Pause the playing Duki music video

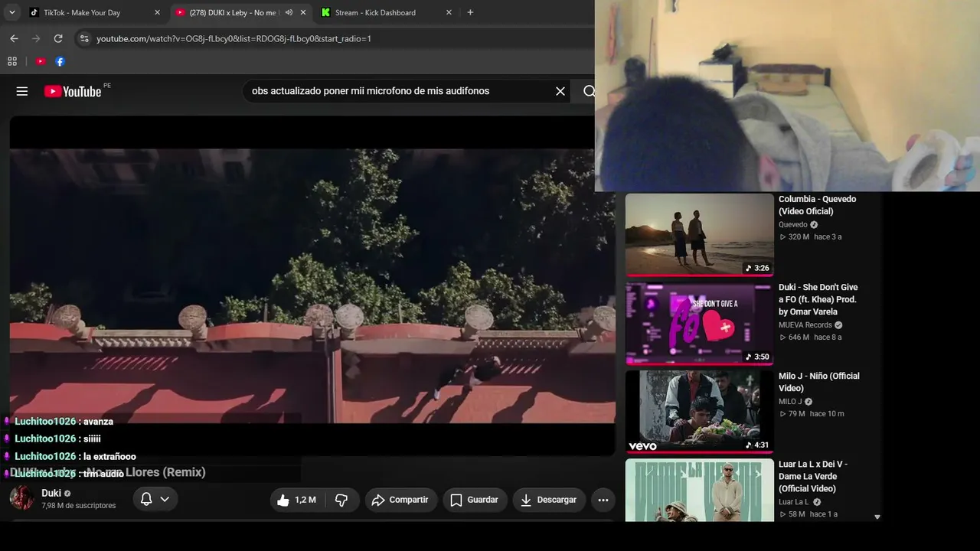point(312,285)
